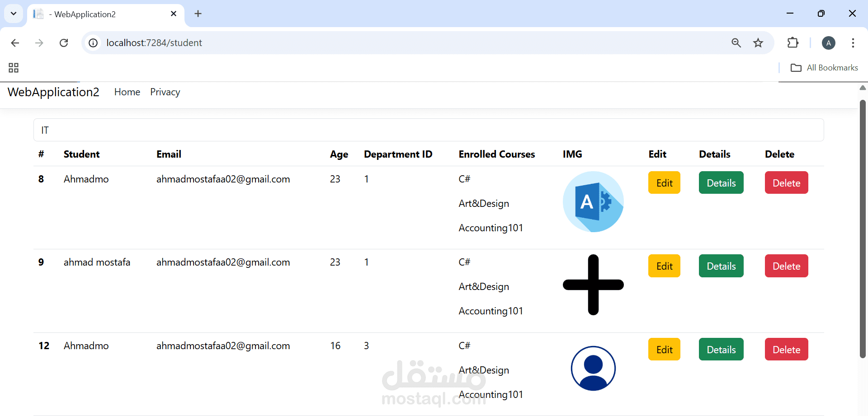Expand the tab search dropdown arrow
The image size is (868, 416).
[x=14, y=14]
